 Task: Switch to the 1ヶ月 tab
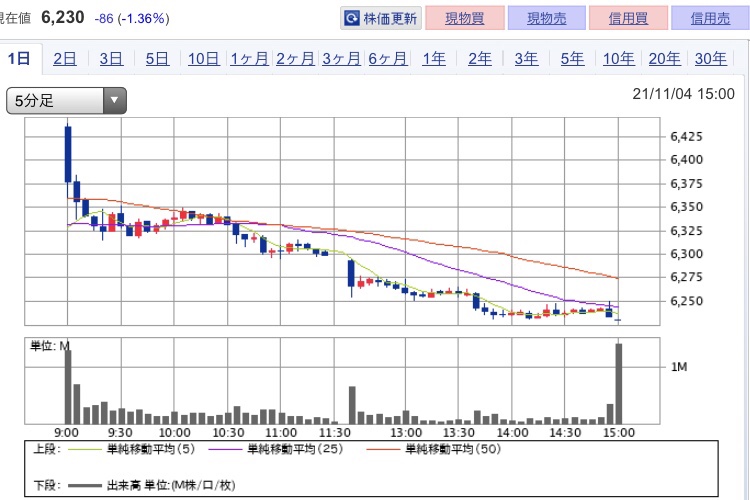click(x=249, y=59)
